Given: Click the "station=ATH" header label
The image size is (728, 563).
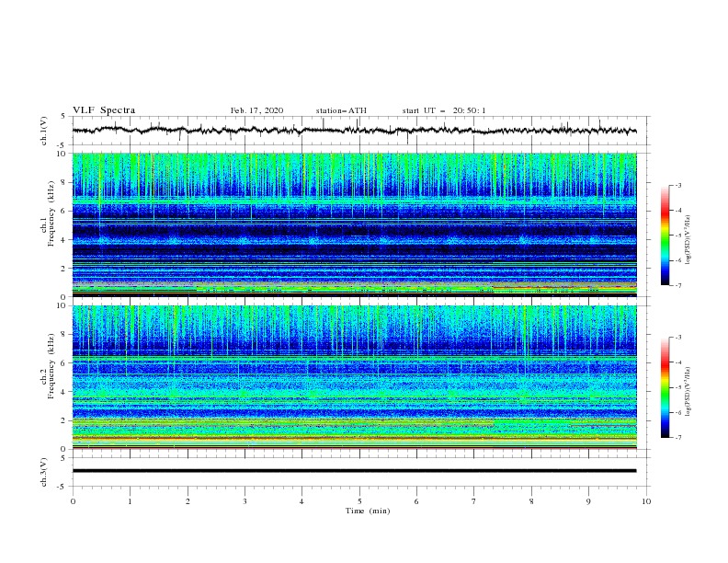Looking at the screenshot, I should coord(341,110).
